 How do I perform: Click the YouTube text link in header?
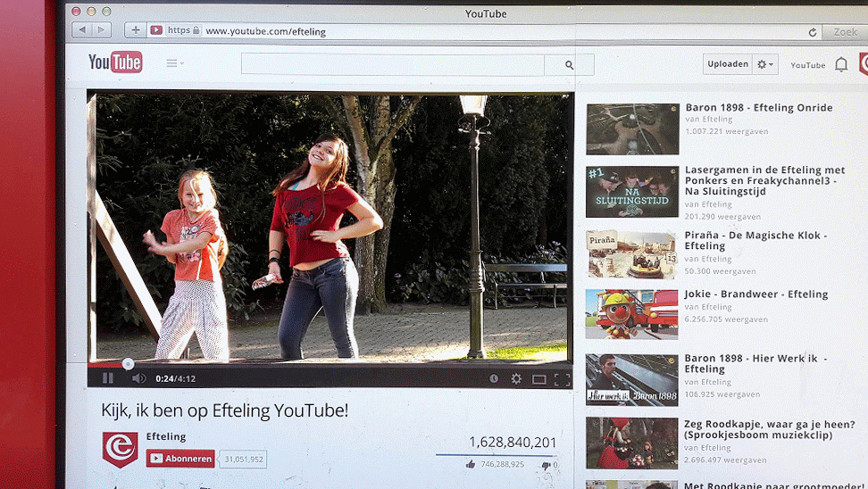pyautogui.click(x=807, y=65)
